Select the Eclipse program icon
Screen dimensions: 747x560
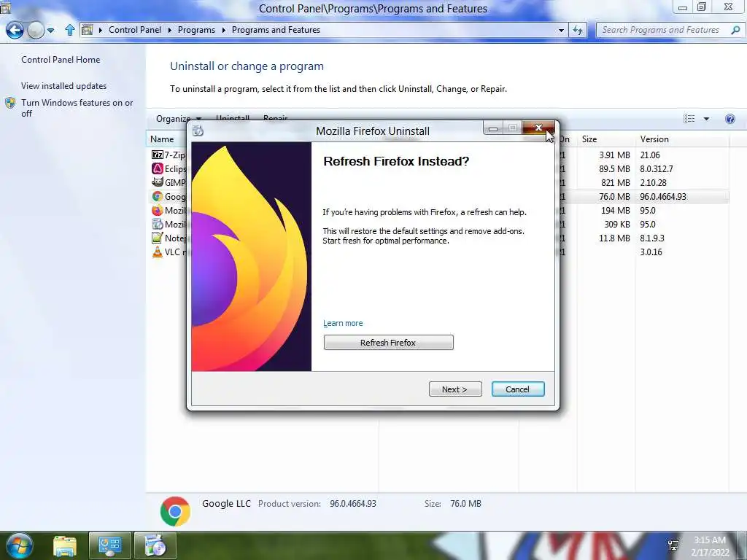tap(158, 168)
